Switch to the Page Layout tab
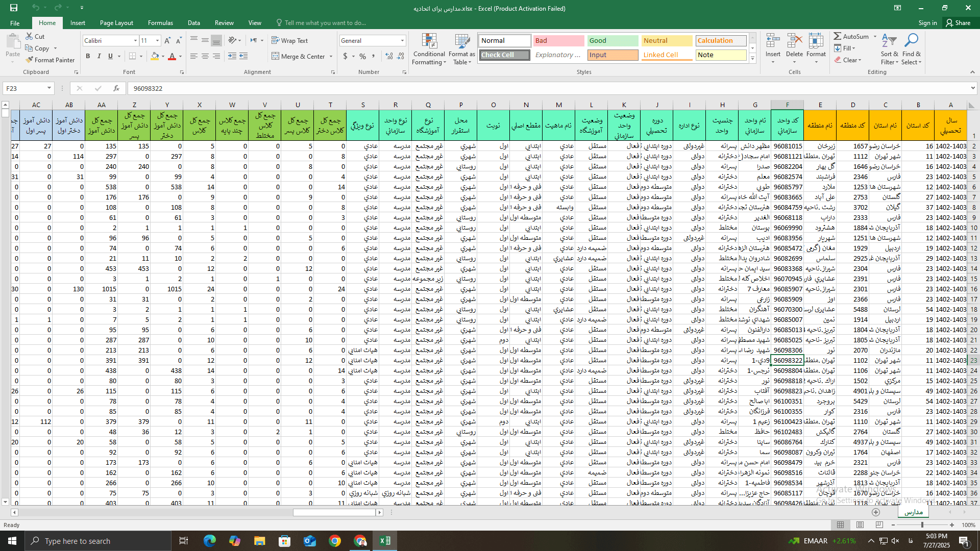This screenshot has height=551, width=980. pyautogui.click(x=116, y=23)
